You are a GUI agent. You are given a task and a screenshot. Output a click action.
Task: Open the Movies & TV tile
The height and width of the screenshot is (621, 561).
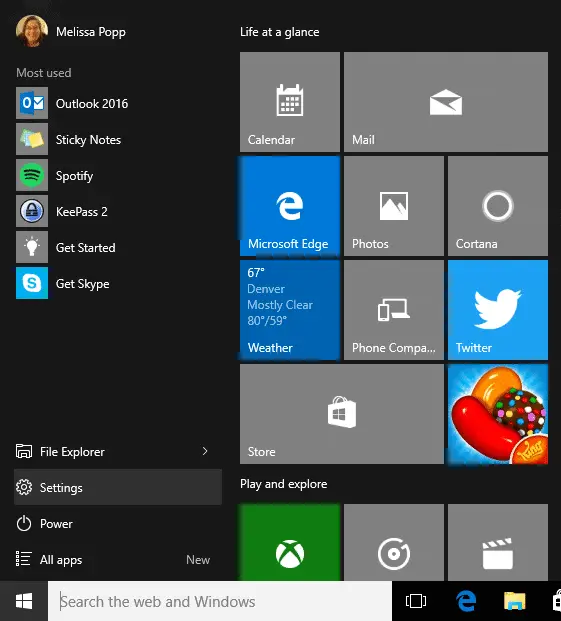(498, 543)
